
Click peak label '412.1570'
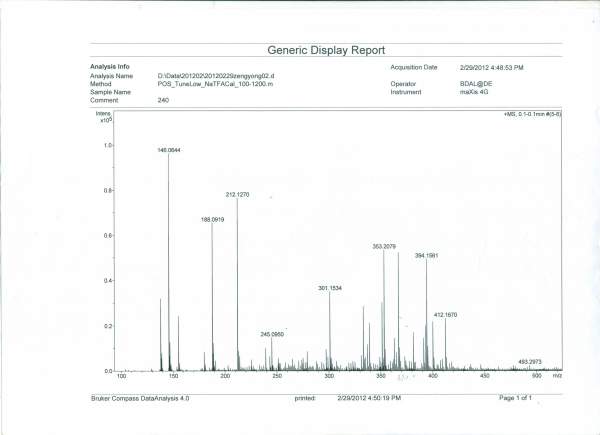445,315
